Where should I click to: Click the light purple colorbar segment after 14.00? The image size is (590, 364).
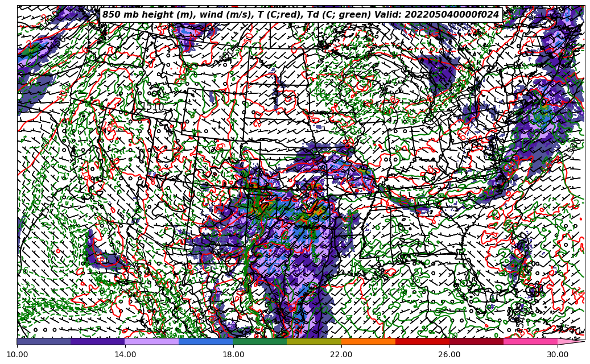tap(152, 341)
